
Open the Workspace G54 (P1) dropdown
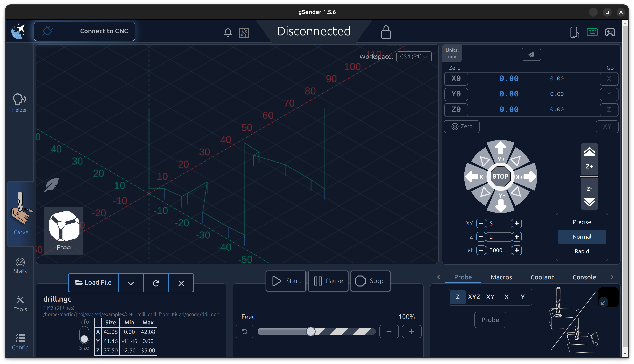coord(413,56)
